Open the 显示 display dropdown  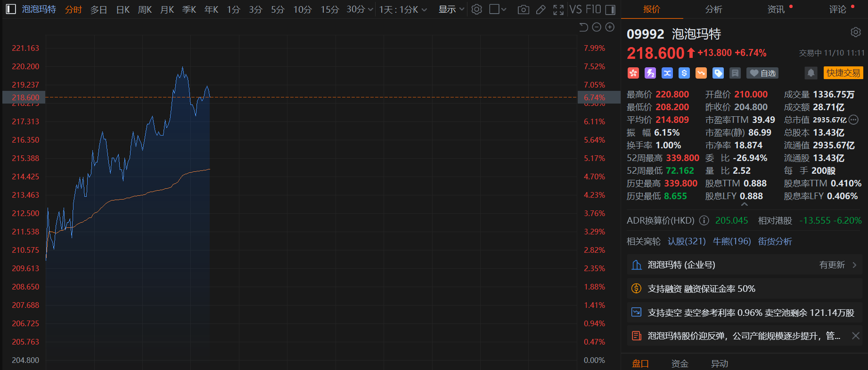coord(451,9)
